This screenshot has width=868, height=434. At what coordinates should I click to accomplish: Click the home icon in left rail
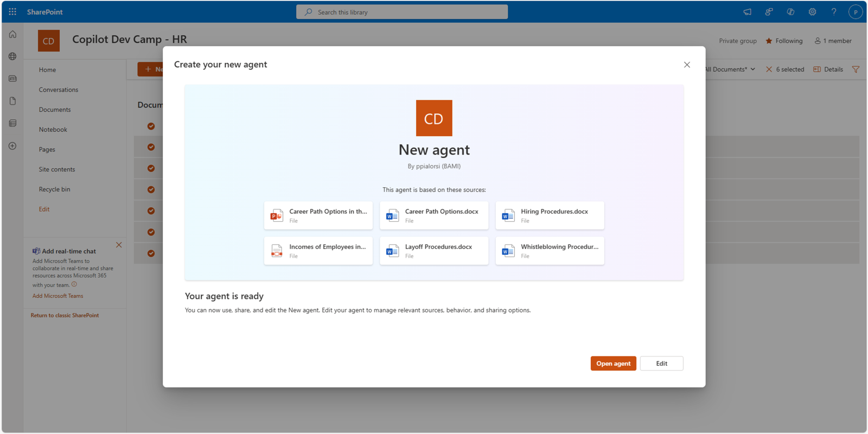coord(12,34)
